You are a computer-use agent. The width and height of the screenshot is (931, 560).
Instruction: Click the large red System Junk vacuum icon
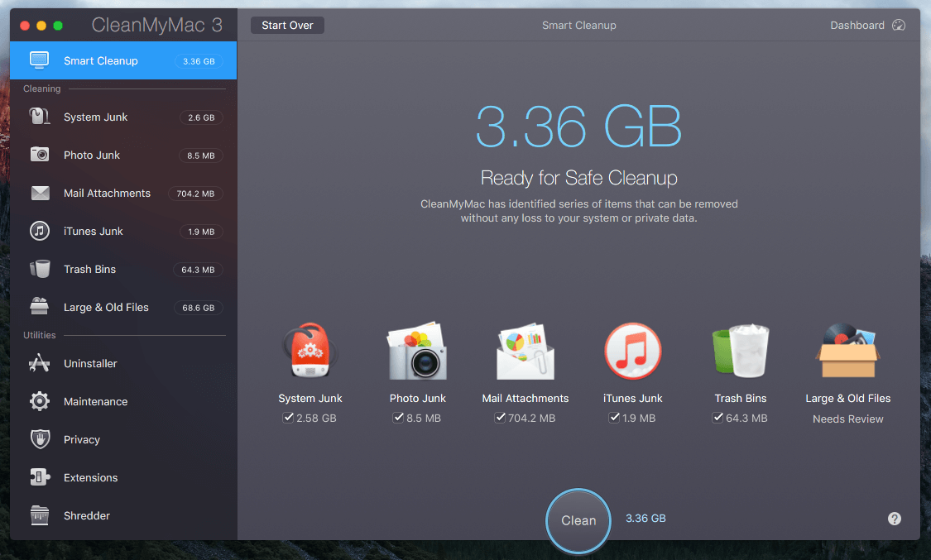(x=310, y=351)
